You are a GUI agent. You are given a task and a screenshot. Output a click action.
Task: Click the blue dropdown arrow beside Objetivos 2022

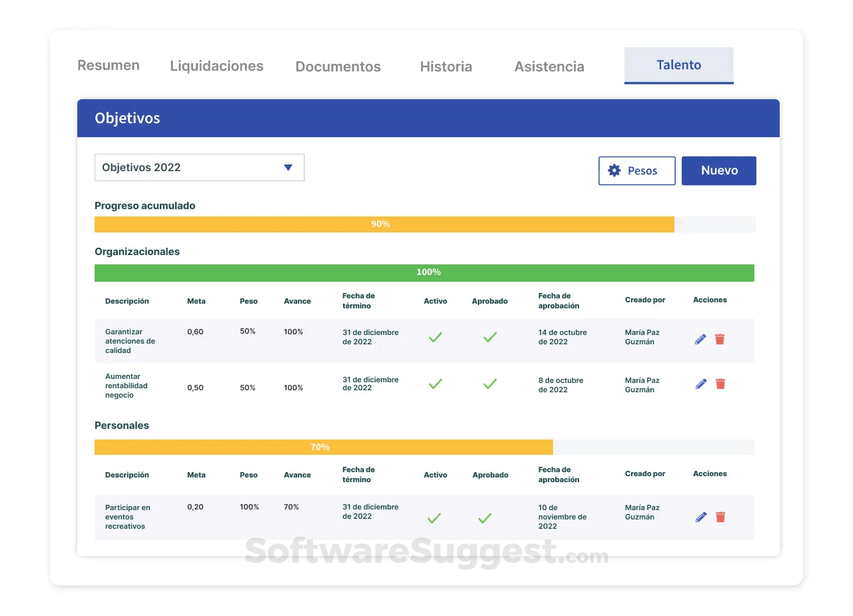pyautogui.click(x=288, y=168)
